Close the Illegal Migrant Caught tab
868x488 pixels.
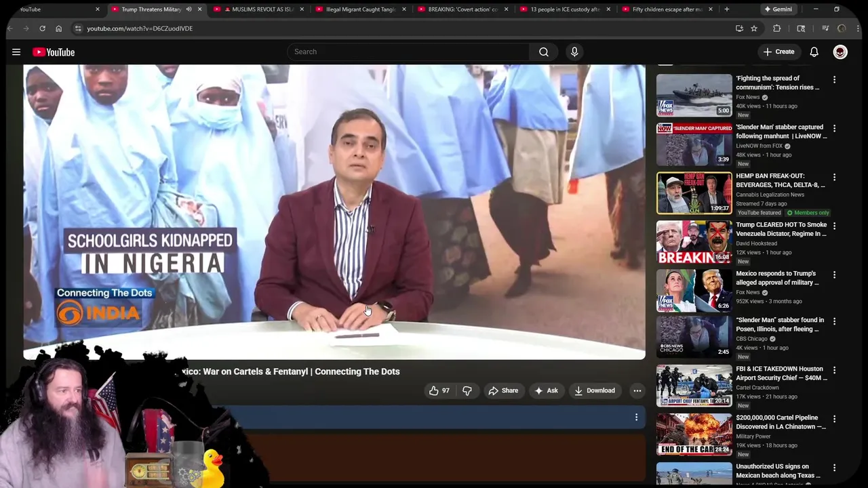click(x=404, y=9)
